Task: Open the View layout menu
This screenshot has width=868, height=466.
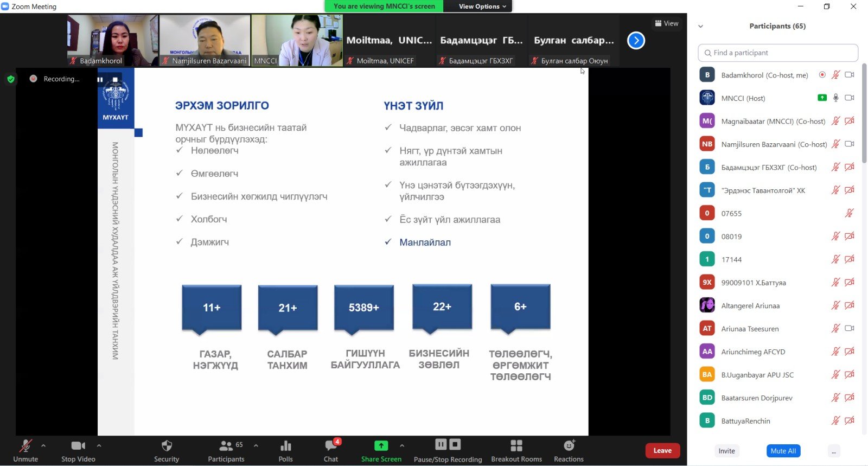Action: tap(666, 23)
